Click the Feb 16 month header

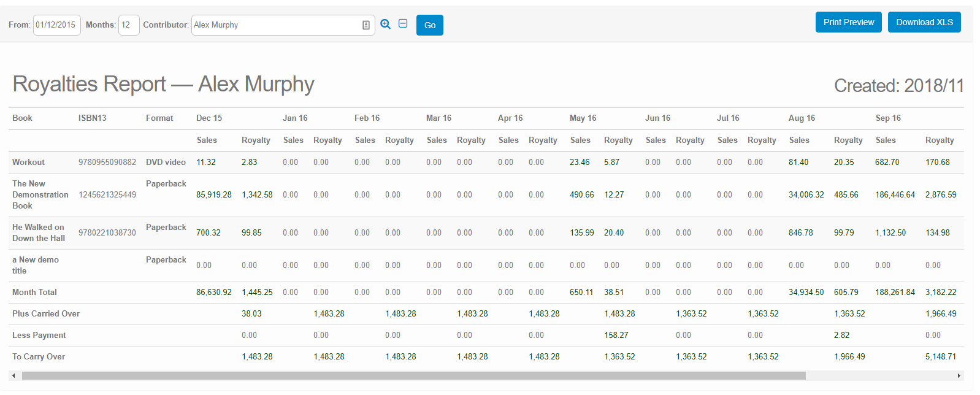367,118
